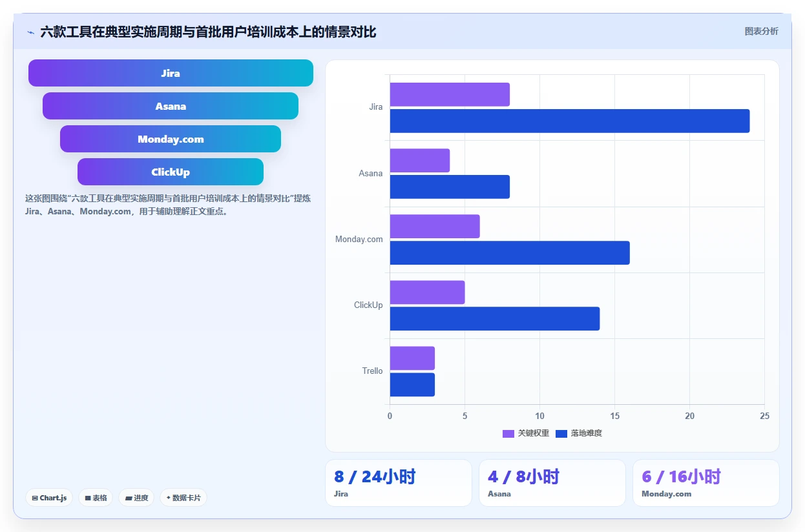805x532 pixels.
Task: Click the Chart.js tag chip
Action: pyautogui.click(x=49, y=498)
